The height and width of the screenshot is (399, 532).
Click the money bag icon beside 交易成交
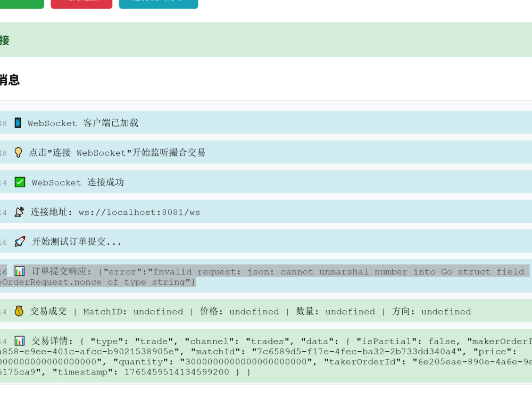19,311
